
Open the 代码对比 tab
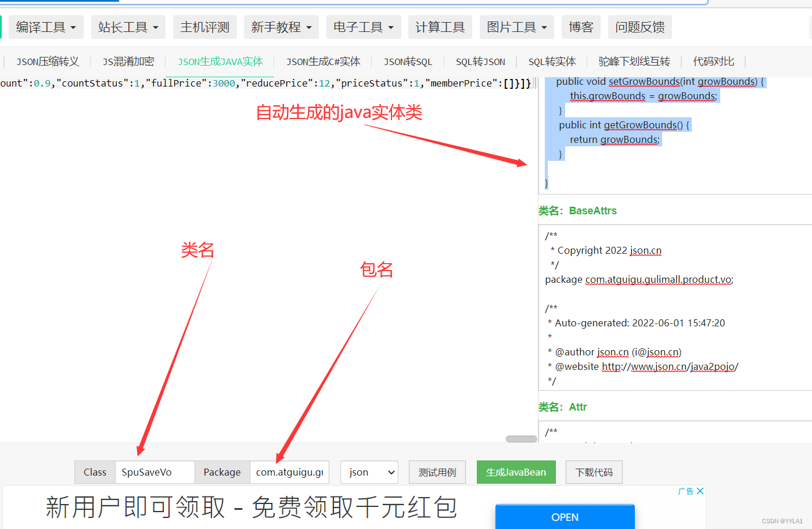pyautogui.click(x=713, y=62)
